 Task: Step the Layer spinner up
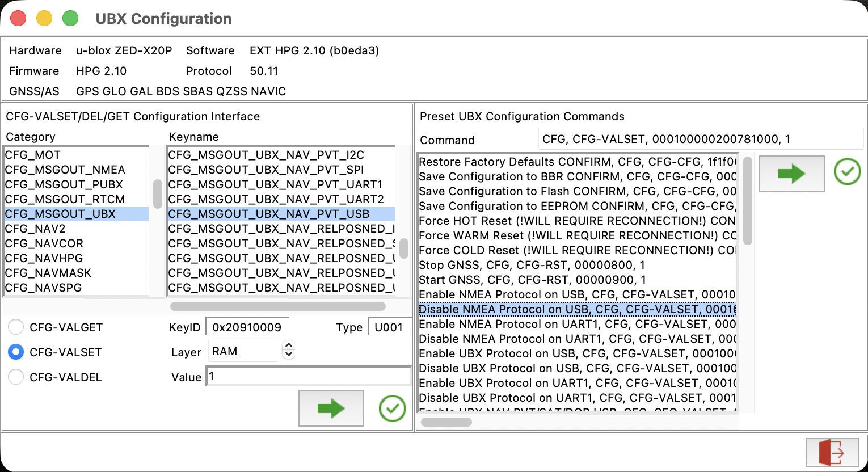tap(289, 345)
